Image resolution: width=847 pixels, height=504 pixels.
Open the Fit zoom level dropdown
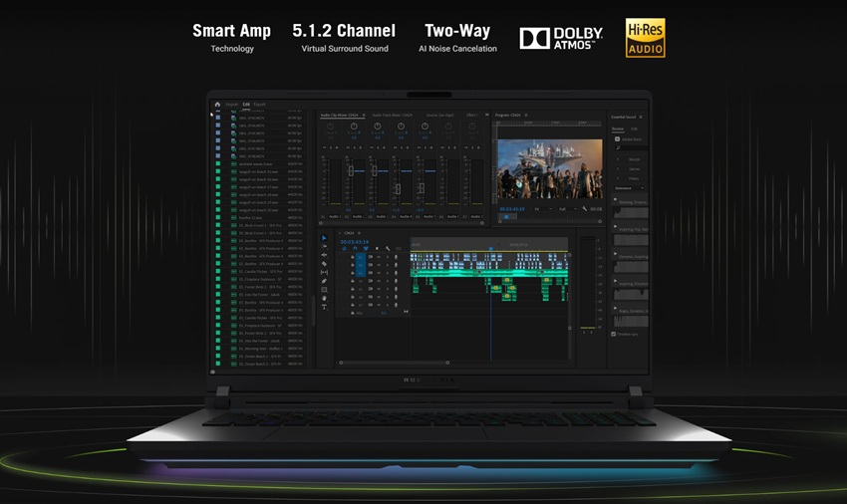point(543,209)
